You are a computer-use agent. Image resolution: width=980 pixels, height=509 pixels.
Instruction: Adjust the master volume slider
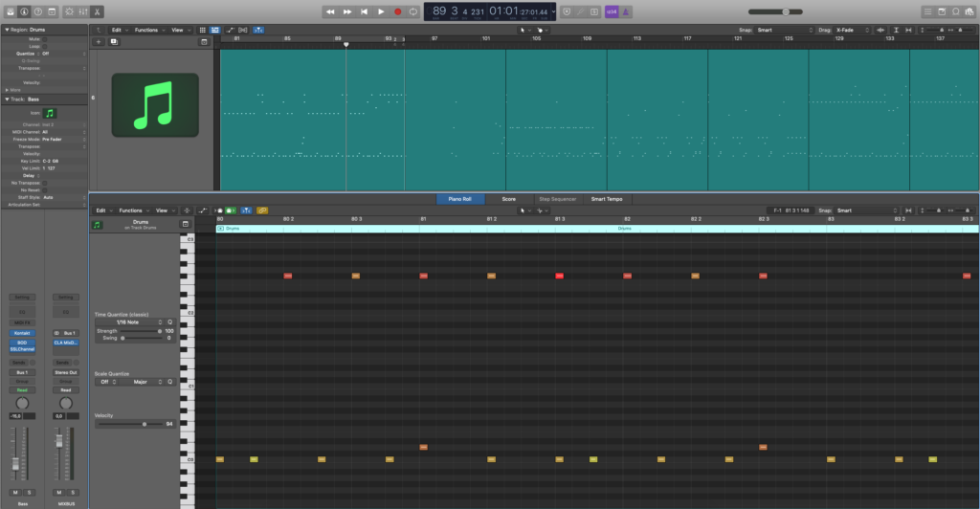tap(775, 11)
